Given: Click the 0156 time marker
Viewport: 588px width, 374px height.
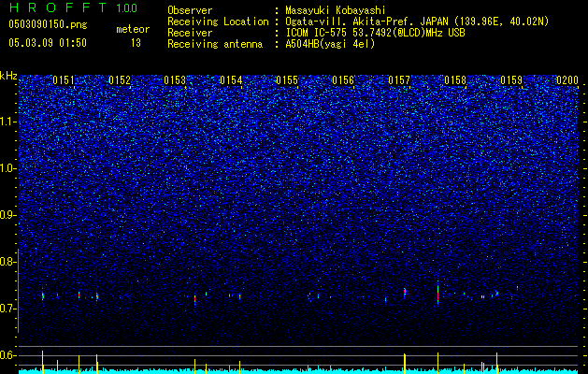Looking at the screenshot, I should 343,80.
